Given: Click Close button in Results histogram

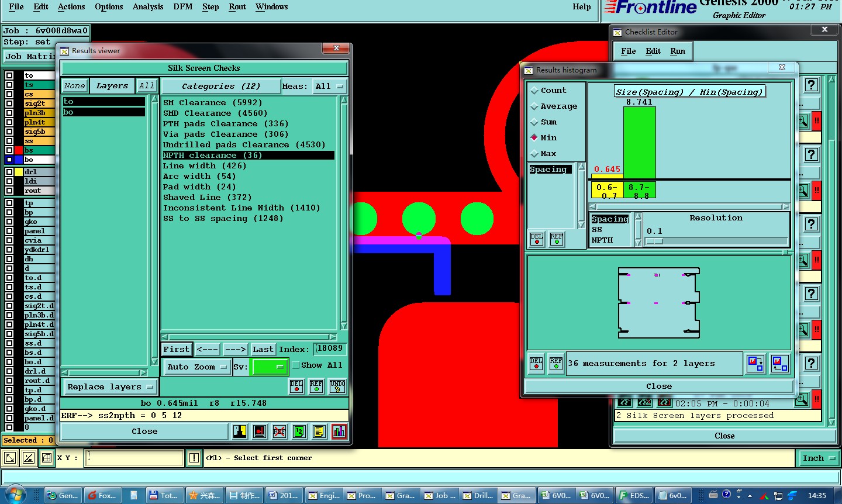Looking at the screenshot, I should click(659, 386).
